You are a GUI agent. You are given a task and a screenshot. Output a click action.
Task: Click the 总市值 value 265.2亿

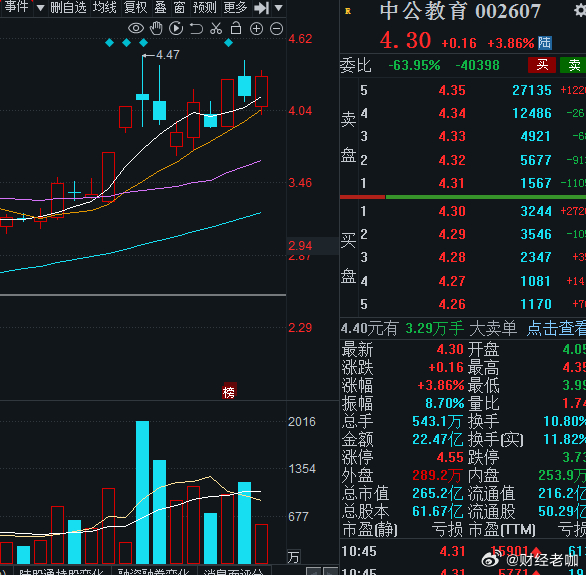point(437,493)
